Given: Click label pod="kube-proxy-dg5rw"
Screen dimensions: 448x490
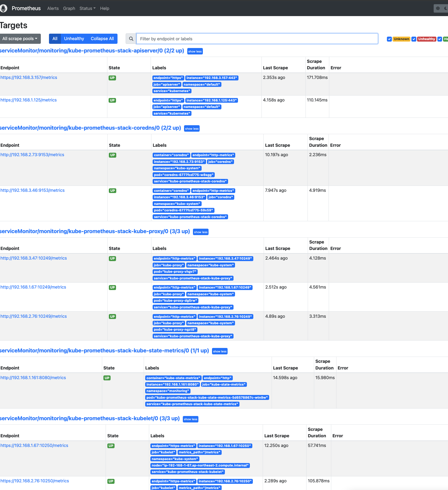Looking at the screenshot, I should pyautogui.click(x=175, y=300).
